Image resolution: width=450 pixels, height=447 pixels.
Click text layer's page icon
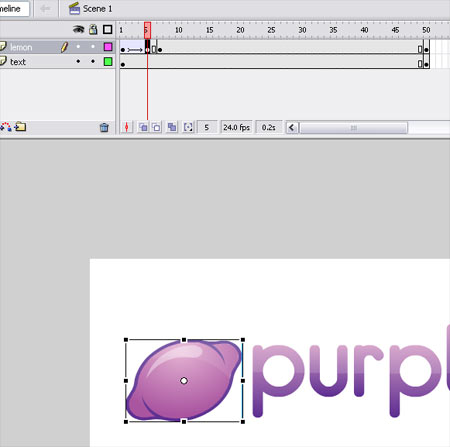(x=3, y=61)
